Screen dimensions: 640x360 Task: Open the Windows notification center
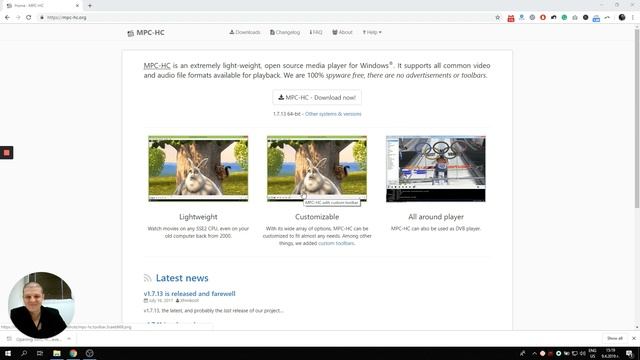[630, 353]
